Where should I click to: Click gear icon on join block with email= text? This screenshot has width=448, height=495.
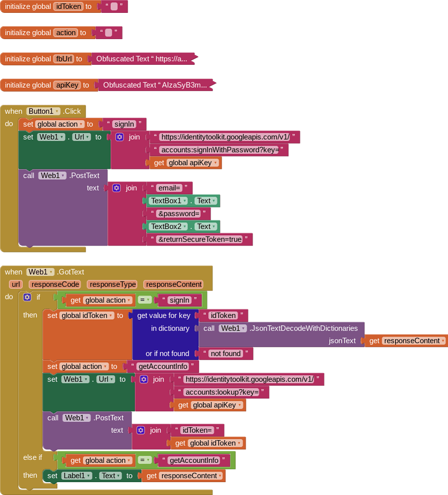116,188
